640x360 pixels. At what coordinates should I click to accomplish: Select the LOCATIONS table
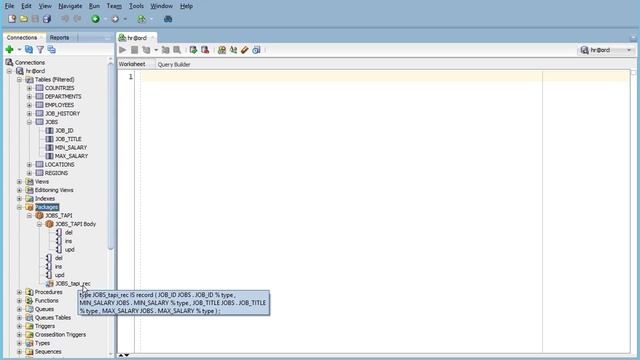(x=59, y=164)
